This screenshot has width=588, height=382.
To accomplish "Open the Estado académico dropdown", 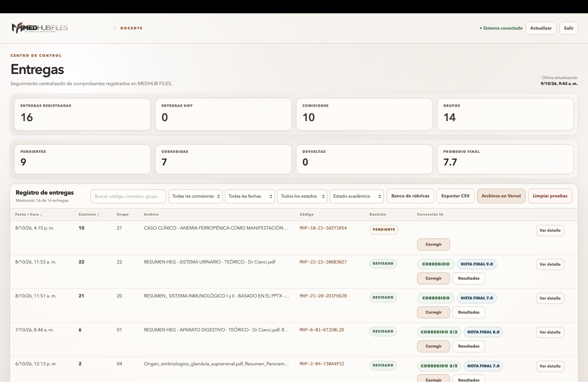I will (x=357, y=196).
